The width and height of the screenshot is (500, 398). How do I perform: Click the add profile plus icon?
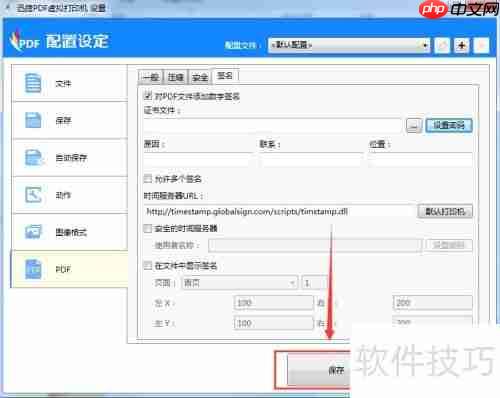coord(462,45)
